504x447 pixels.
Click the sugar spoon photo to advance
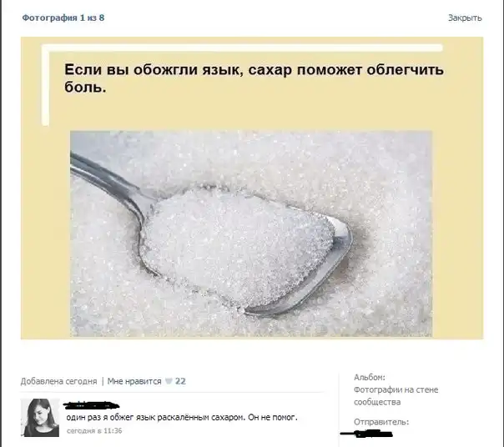coord(251,234)
